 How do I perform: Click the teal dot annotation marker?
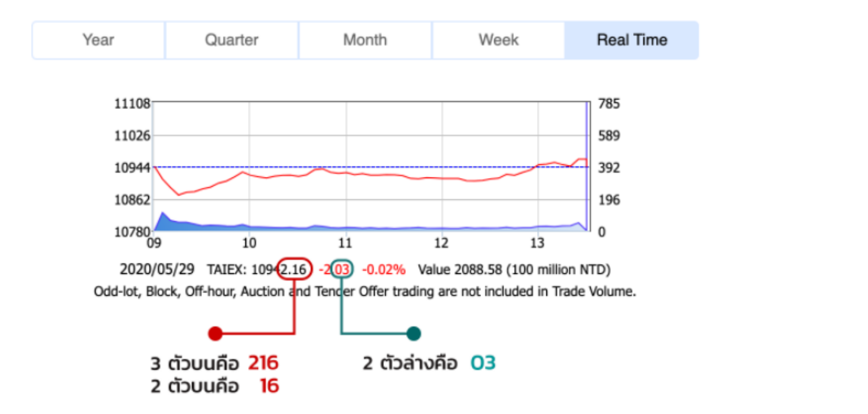click(413, 334)
